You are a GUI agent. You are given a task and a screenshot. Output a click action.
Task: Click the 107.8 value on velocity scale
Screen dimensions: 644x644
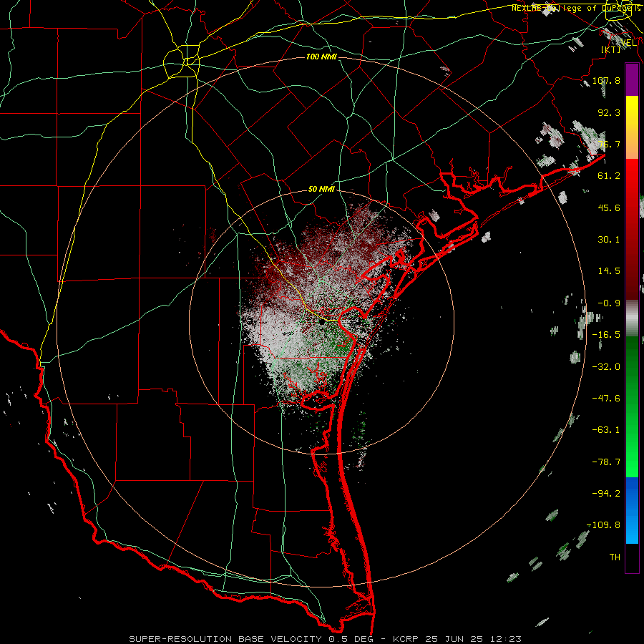point(606,80)
